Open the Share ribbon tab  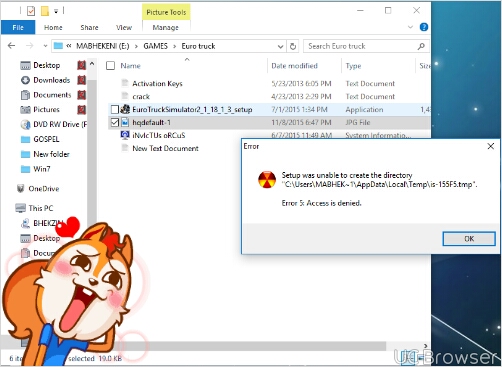click(89, 27)
